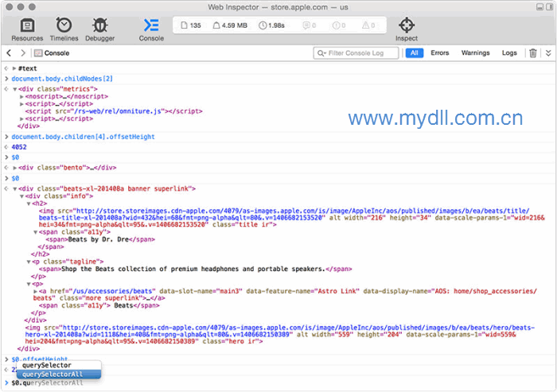Click the $0.querySelectorAll prompt input
Screen dimensions: 557x392
(x=47, y=383)
